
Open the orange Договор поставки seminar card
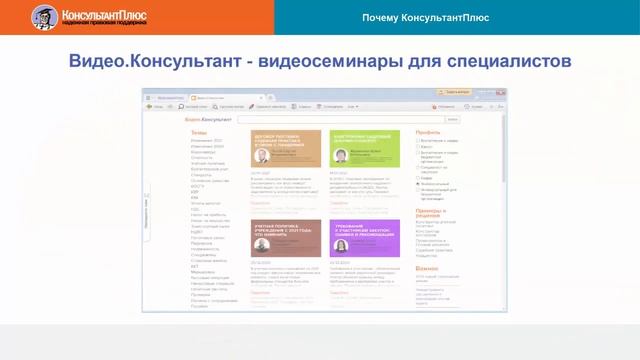(x=286, y=149)
